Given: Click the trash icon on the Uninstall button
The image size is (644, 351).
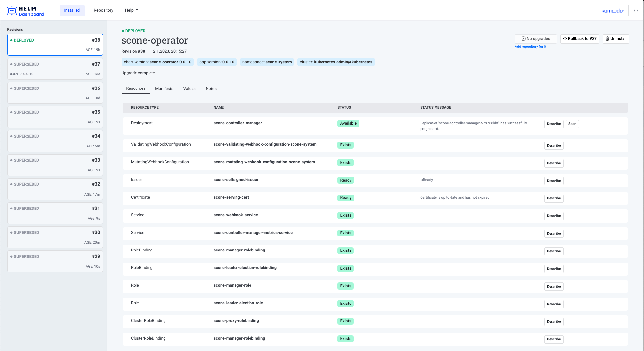Looking at the screenshot, I should click(x=608, y=39).
